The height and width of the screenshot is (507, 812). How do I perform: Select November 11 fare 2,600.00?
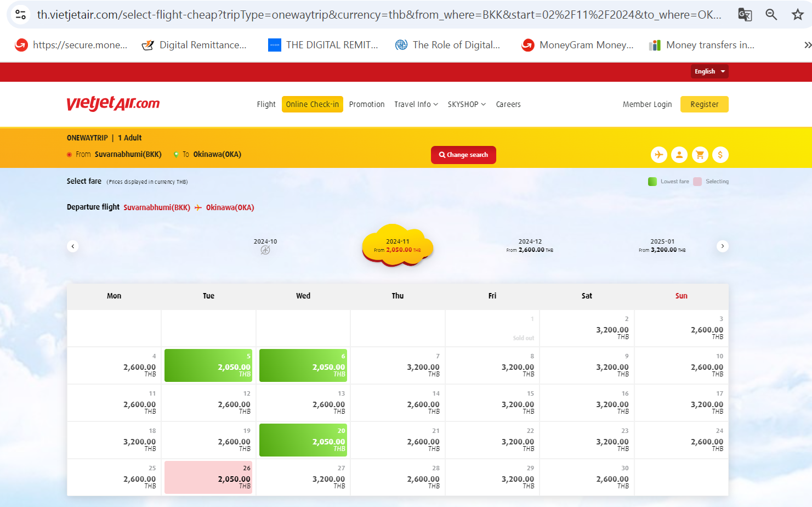point(114,403)
